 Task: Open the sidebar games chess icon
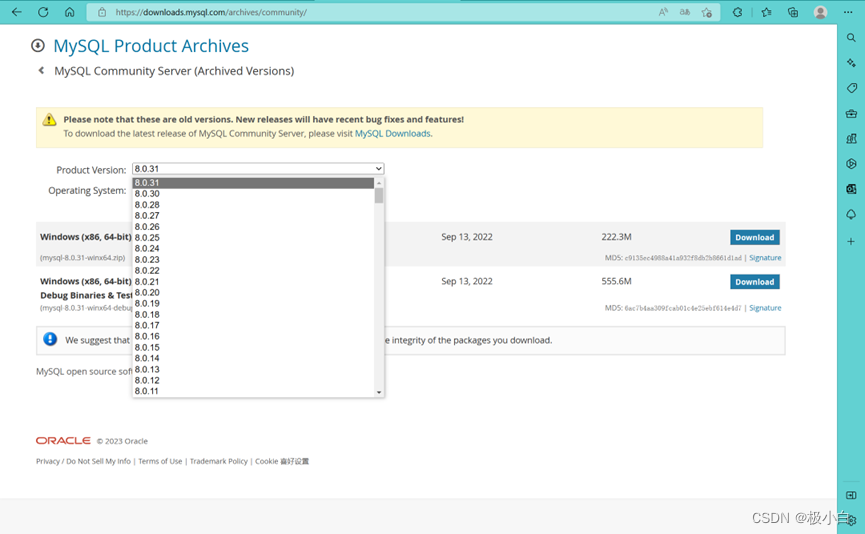pyautogui.click(x=851, y=138)
